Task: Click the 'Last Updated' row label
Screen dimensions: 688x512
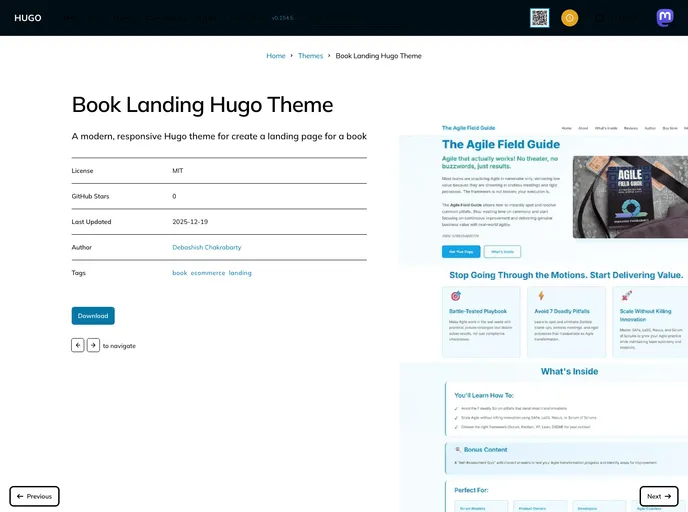Action: point(91,222)
